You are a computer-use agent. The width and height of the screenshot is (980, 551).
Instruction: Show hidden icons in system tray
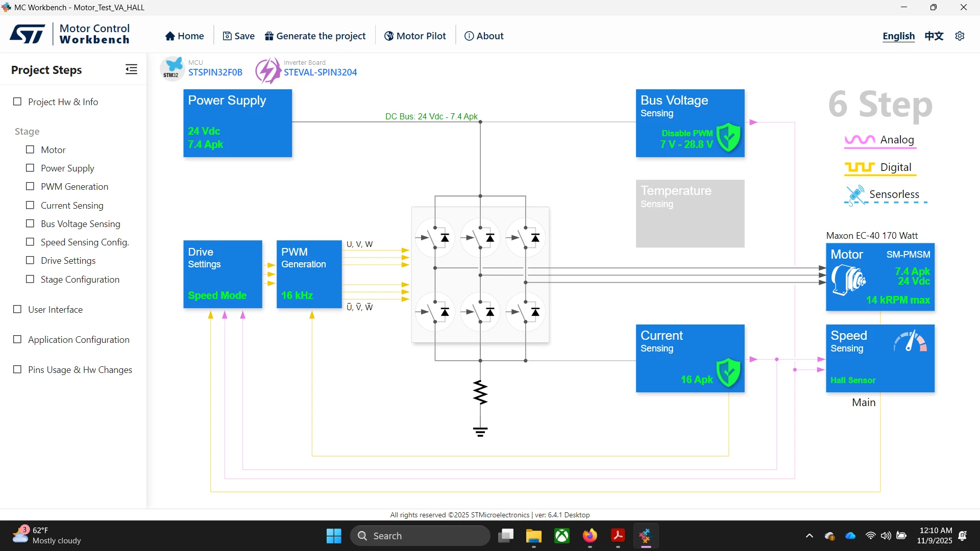(809, 536)
